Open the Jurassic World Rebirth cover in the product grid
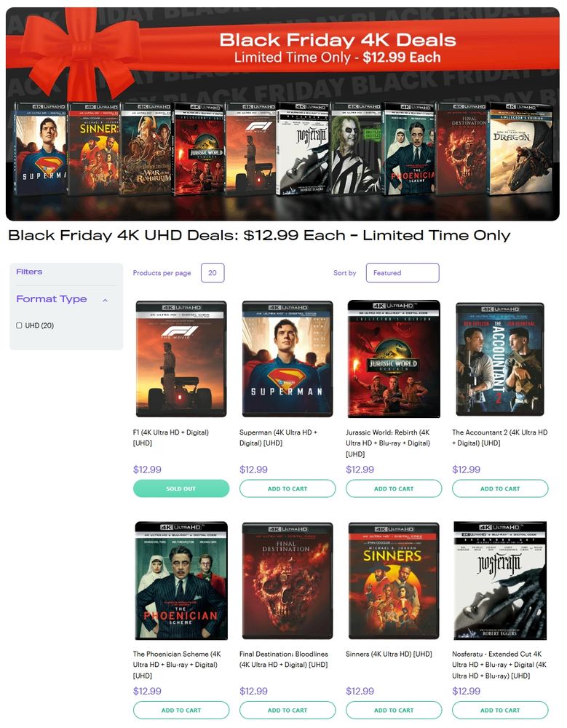 [394, 359]
